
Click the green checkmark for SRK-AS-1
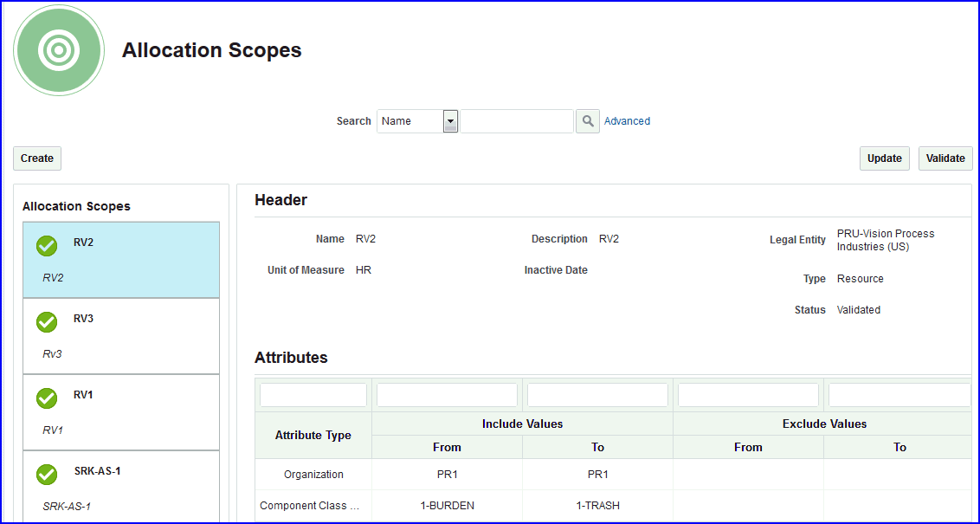point(47,475)
